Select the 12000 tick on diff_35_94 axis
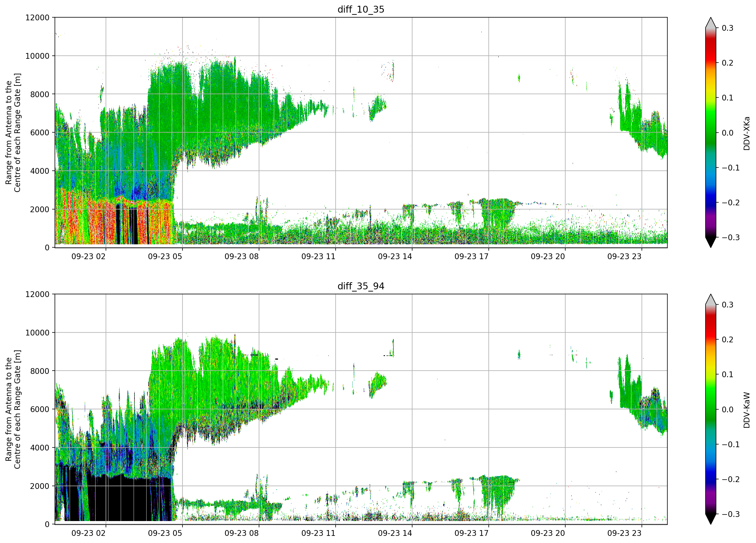756x543 pixels. click(x=37, y=295)
